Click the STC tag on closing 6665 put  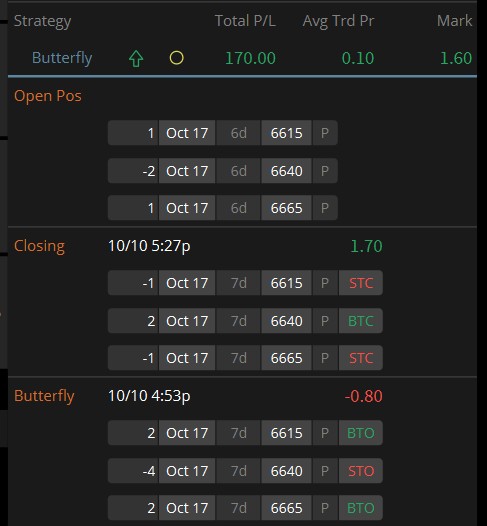point(361,358)
